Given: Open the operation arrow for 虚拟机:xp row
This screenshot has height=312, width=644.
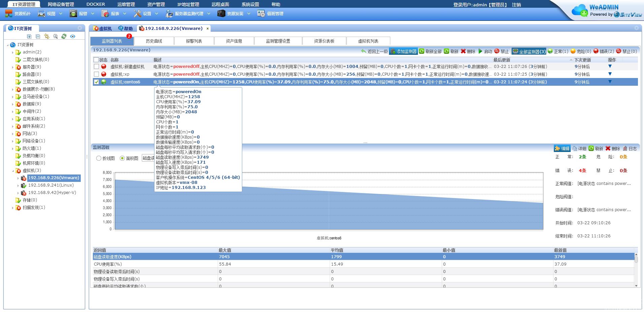Looking at the screenshot, I should click(610, 74).
